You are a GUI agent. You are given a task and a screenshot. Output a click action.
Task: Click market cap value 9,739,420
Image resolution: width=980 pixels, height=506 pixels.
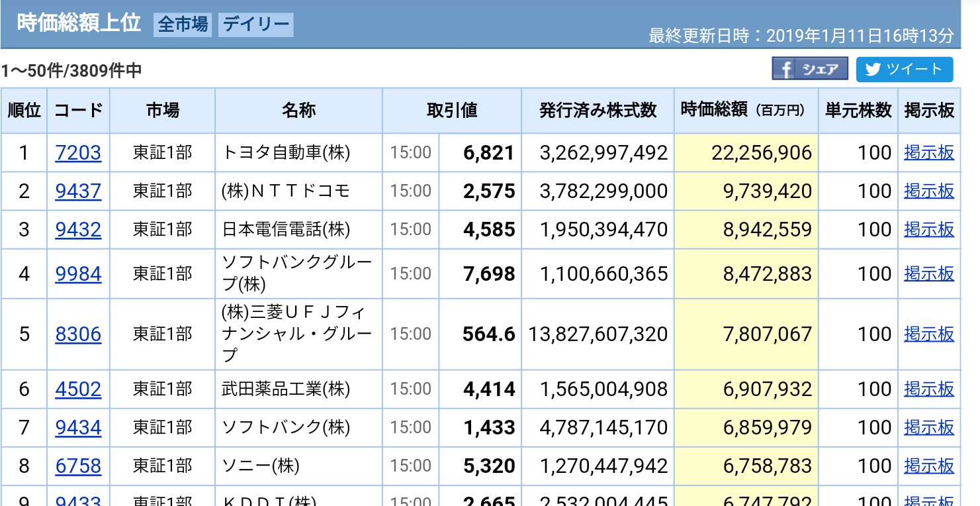tap(768, 191)
